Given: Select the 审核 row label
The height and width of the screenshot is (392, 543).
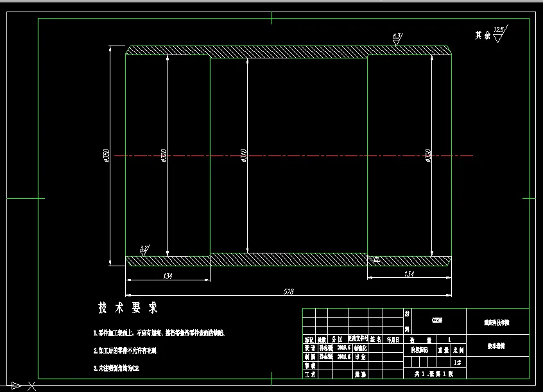Looking at the screenshot, I should coord(310,366).
